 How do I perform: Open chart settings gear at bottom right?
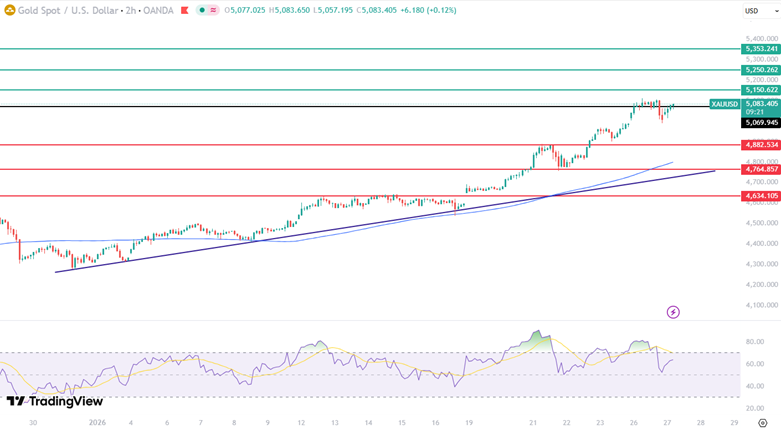tap(762, 423)
